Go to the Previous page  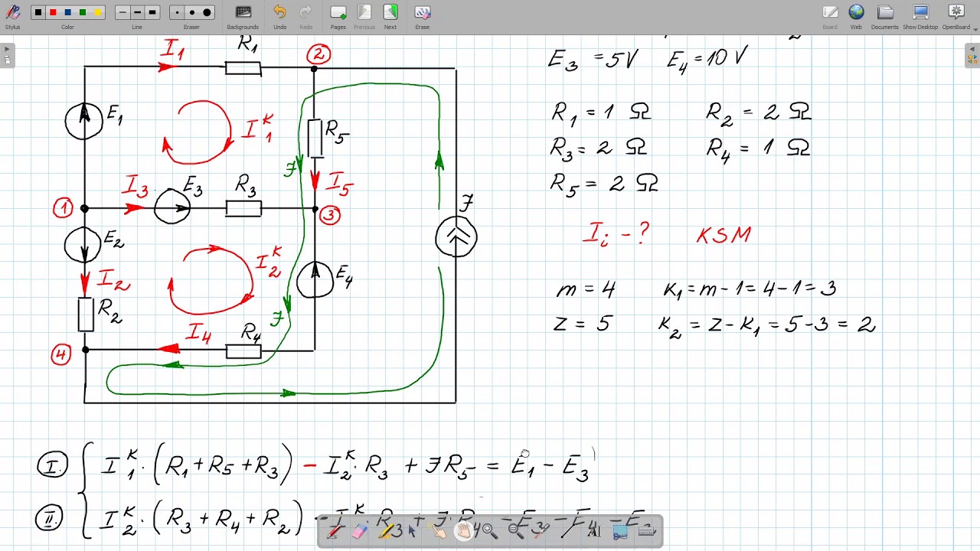click(x=364, y=16)
